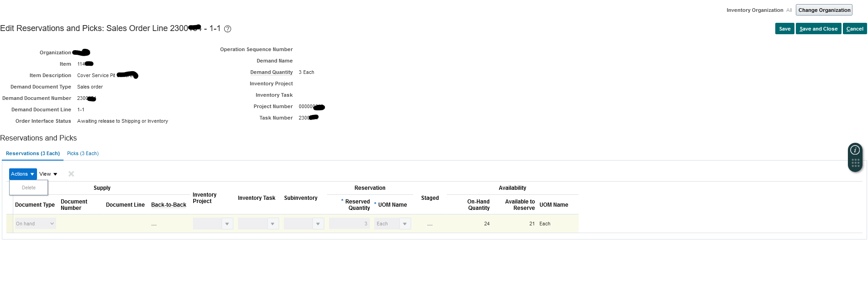Click the Document Number column header

pyautogui.click(x=74, y=205)
